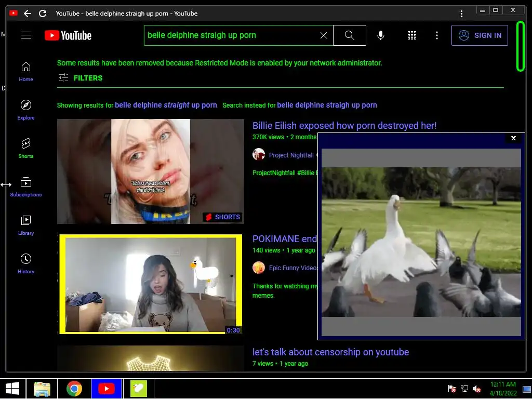The height and width of the screenshot is (399, 532).
Task: Search instead for original 'straigh' query link
Action: (327, 105)
